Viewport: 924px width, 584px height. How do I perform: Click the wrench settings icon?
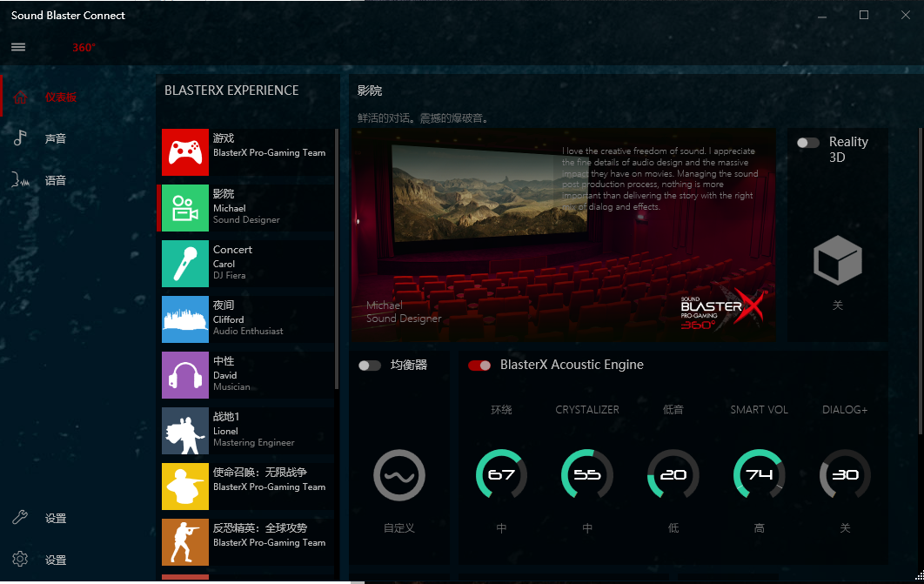pos(20,518)
